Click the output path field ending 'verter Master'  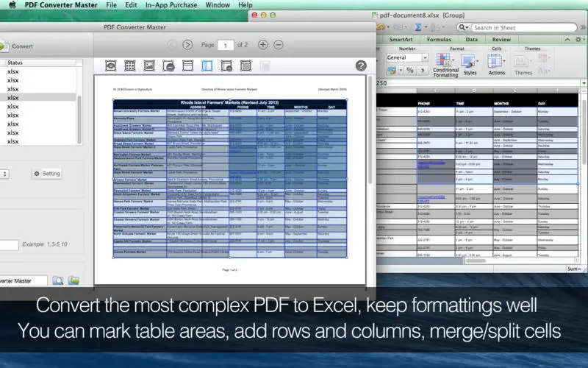click(x=23, y=280)
